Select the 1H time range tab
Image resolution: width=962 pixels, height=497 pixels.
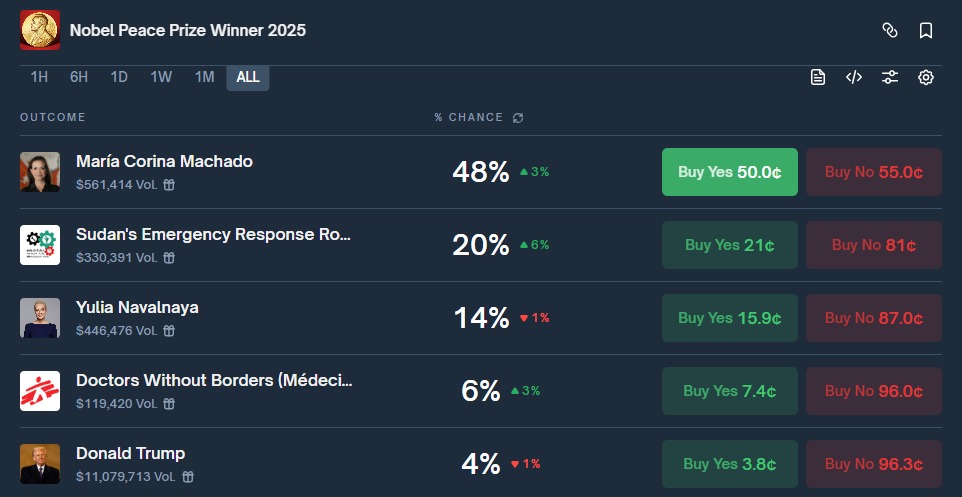39,77
